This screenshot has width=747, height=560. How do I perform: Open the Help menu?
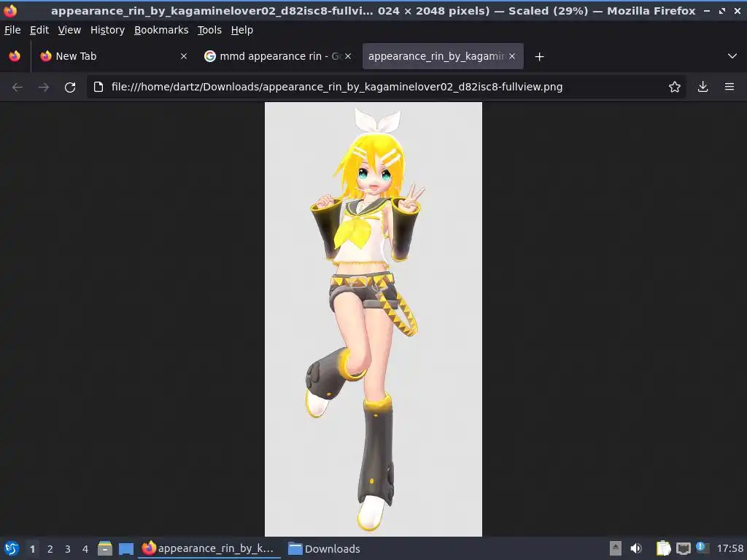(242, 30)
